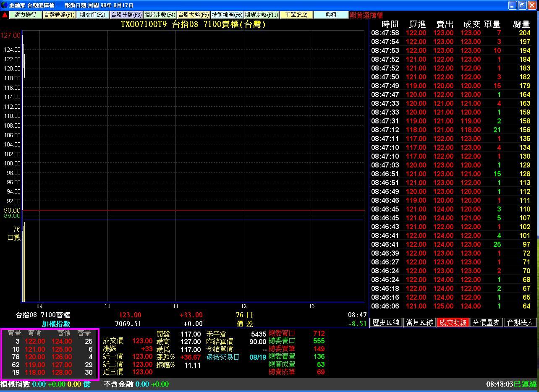Switch to 自選看盤(F1) tab
Viewport: 539px width, 392px height.
click(x=59, y=15)
